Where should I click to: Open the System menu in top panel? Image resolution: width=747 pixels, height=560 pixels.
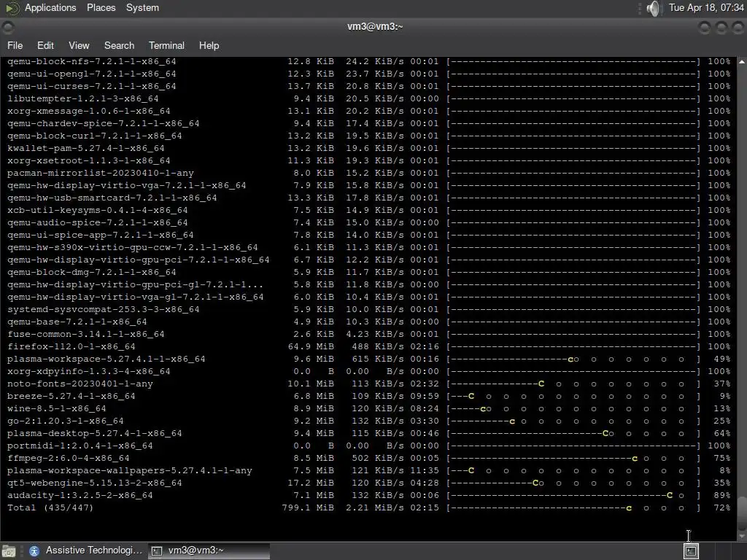coord(142,7)
